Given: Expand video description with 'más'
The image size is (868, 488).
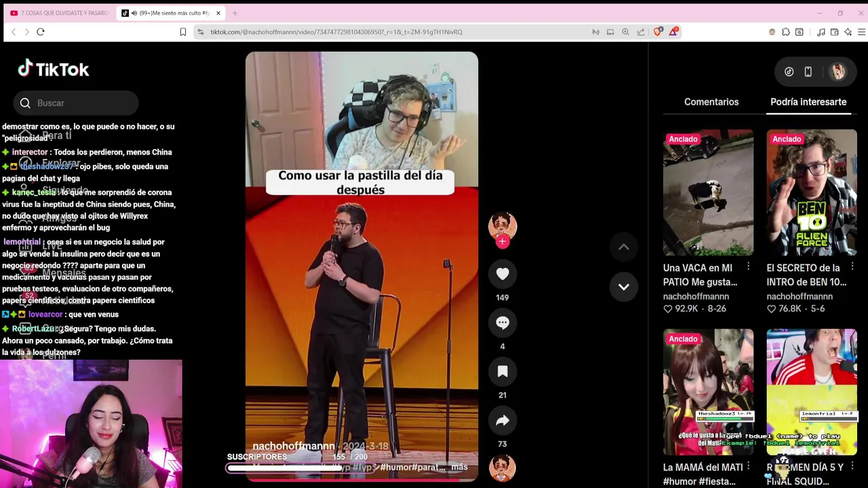Looking at the screenshot, I should [459, 467].
